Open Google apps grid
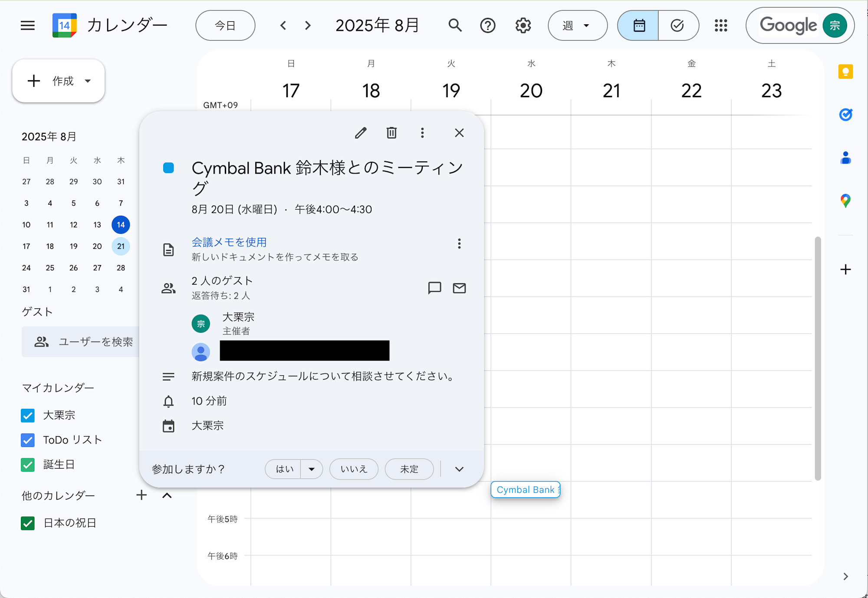This screenshot has width=868, height=598. (721, 26)
